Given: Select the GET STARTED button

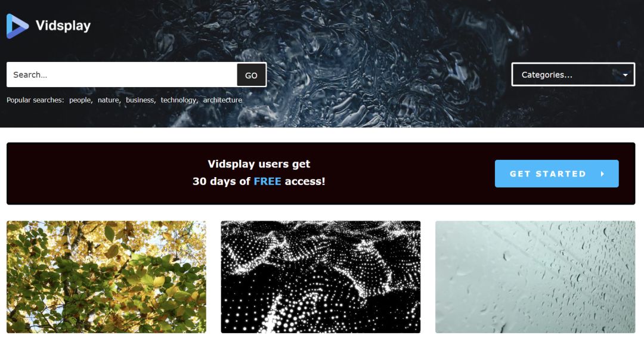Looking at the screenshot, I should tap(556, 174).
